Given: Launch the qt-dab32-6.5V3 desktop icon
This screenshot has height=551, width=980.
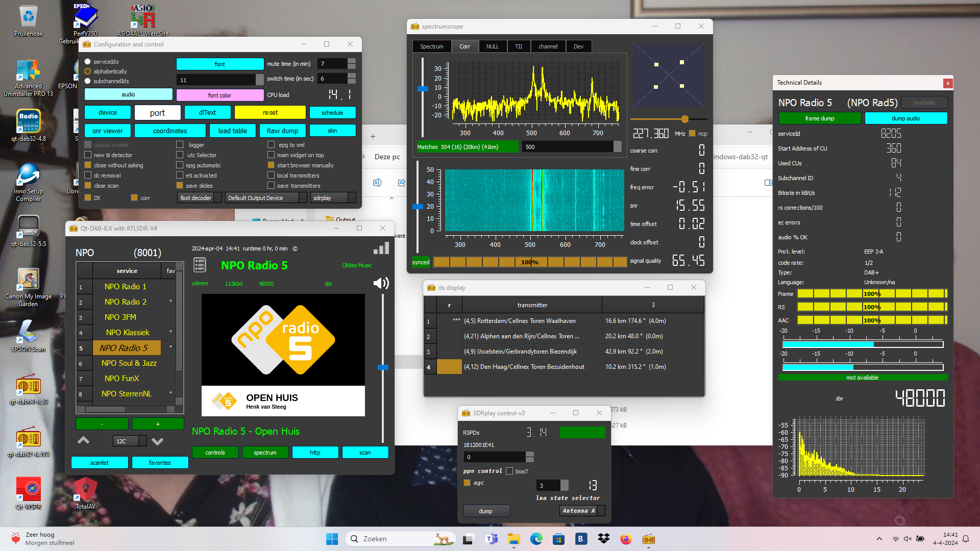Looking at the screenshot, I should pos(29,442).
